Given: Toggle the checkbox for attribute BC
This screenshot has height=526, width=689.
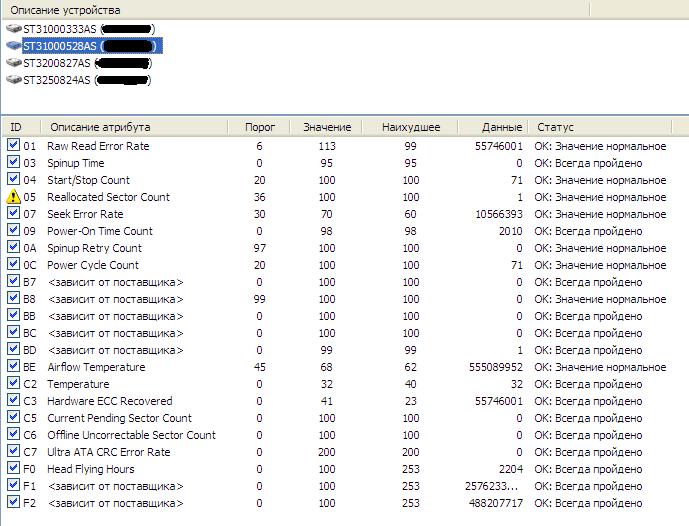Looking at the screenshot, I should click(13, 332).
